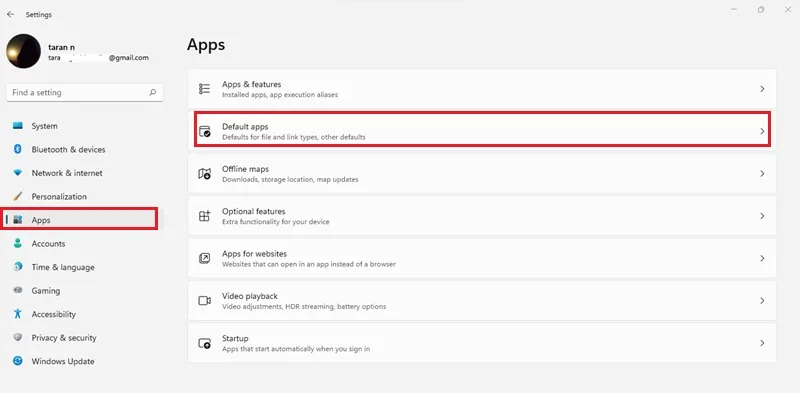This screenshot has width=800, height=393.
Task: Click the Startup icon
Action: pos(204,343)
